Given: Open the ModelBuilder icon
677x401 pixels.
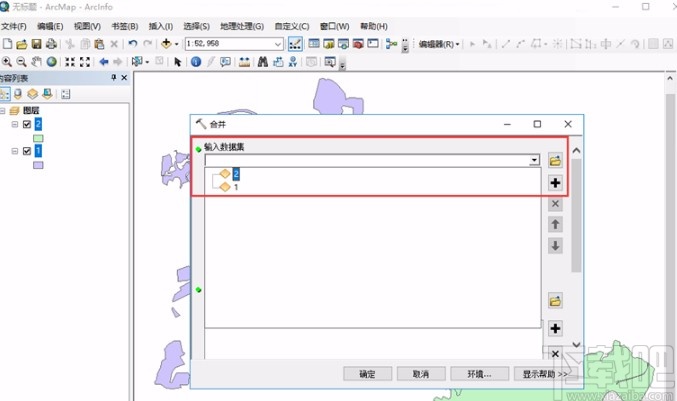Looking at the screenshot, I should click(391, 44).
